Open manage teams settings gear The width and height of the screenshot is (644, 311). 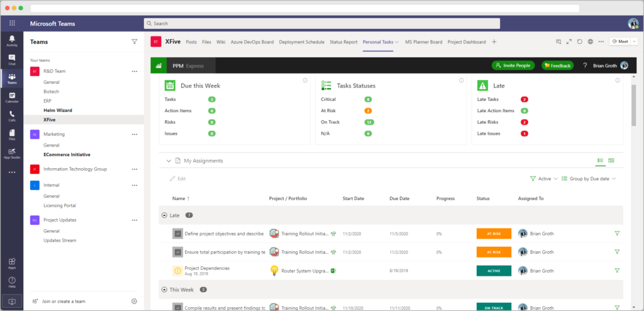pyautogui.click(x=134, y=301)
